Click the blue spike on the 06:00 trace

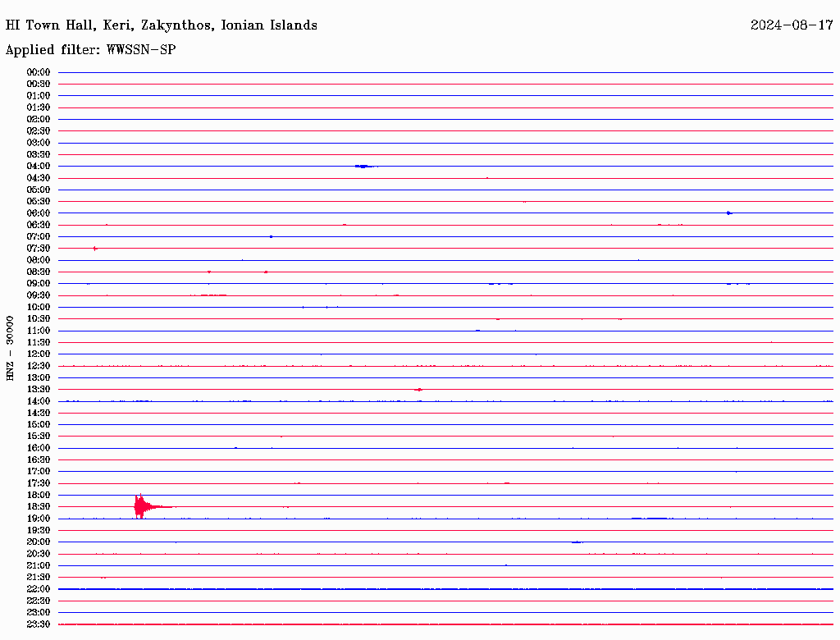click(x=728, y=213)
